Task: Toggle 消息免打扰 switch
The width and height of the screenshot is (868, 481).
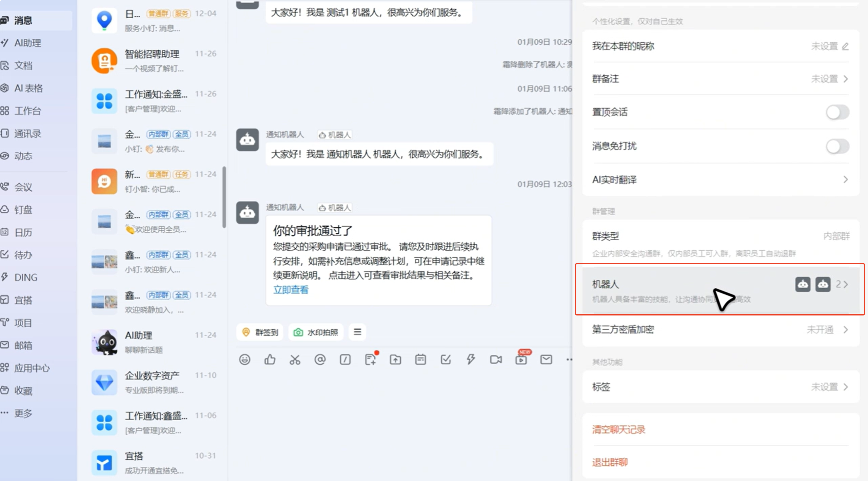Action: pyautogui.click(x=837, y=147)
